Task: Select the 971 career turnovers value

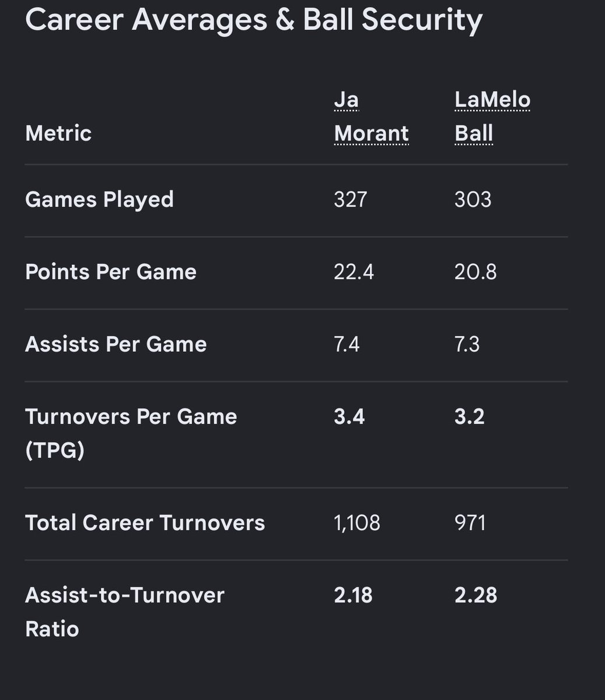Action: 470,523
